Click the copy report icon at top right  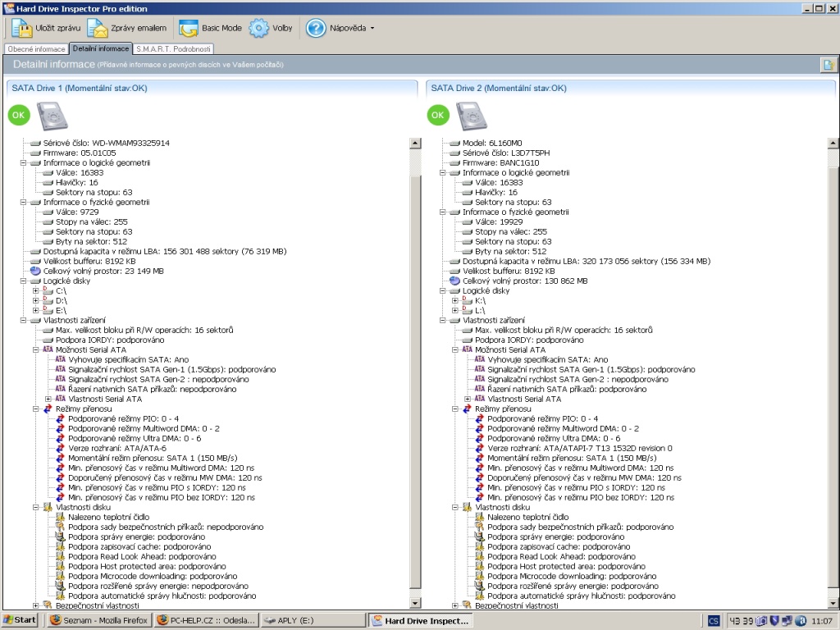[828, 65]
